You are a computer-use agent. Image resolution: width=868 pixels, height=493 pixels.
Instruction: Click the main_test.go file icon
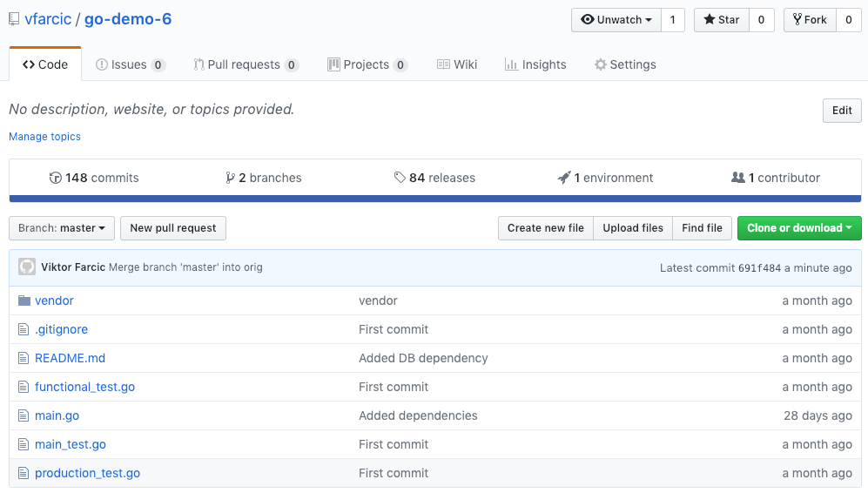[24, 445]
